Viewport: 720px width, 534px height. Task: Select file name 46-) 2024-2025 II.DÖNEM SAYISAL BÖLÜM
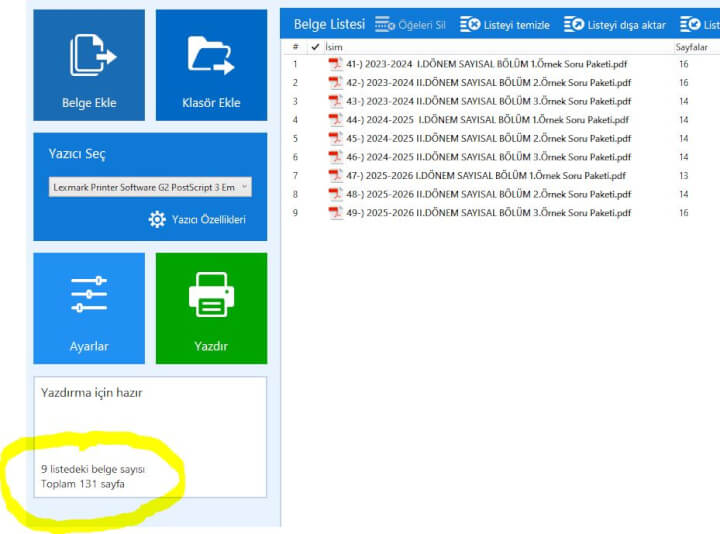pos(489,157)
